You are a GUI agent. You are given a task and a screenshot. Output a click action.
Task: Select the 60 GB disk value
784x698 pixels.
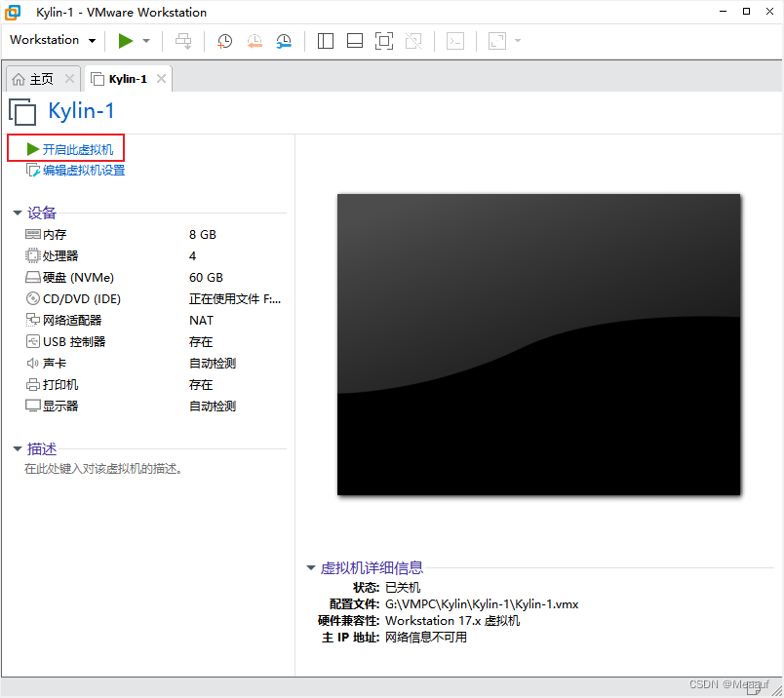pos(206,278)
